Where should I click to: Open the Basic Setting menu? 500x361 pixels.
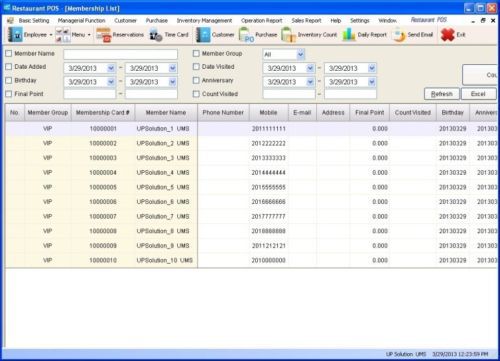click(x=34, y=21)
